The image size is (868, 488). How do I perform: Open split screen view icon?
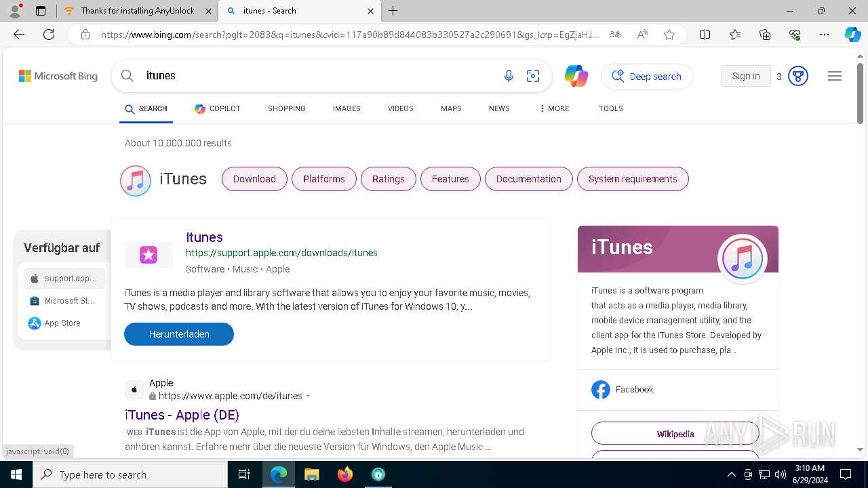[705, 35]
